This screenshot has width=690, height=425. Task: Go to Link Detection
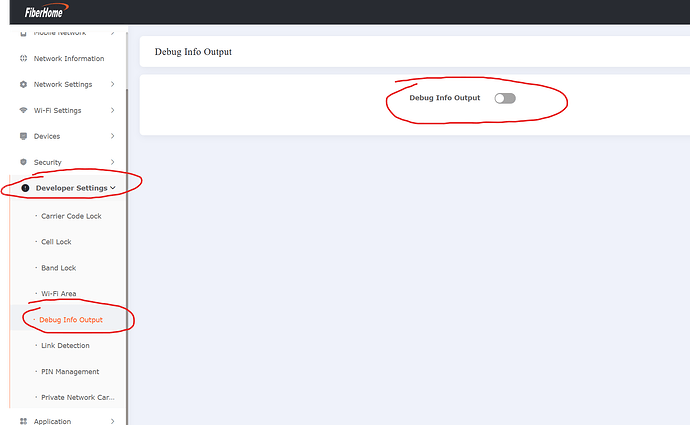tap(65, 346)
